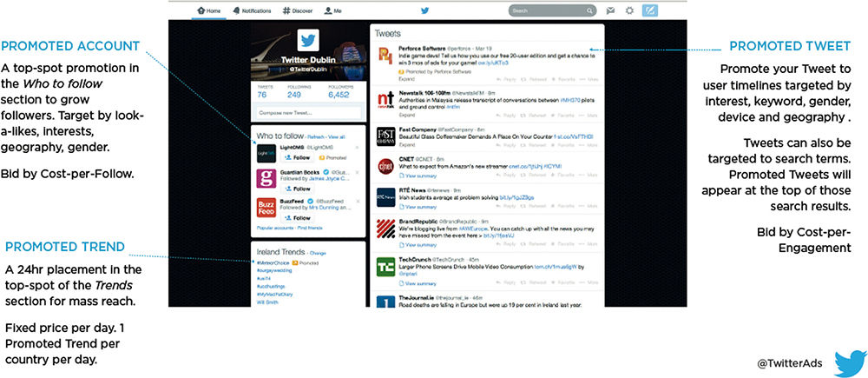
Task: Open the RTÉ News avatar
Action: coord(385,196)
